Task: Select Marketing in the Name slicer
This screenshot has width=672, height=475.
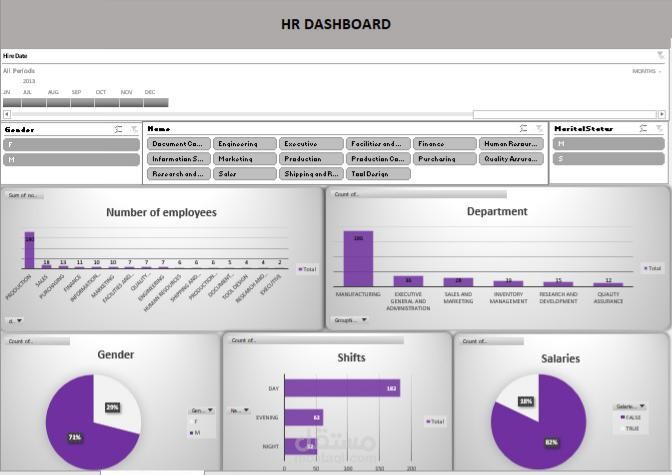Action: pos(245,159)
